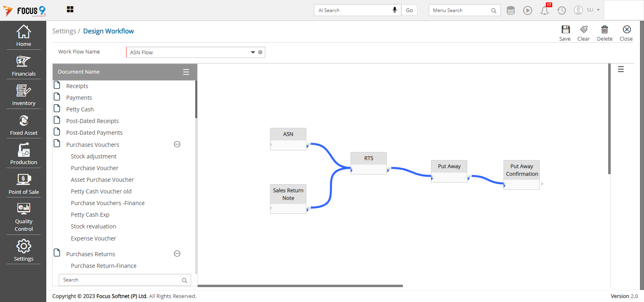This screenshot has height=302, width=644.
Task: Open the Financials module in sidebar
Action: [24, 66]
